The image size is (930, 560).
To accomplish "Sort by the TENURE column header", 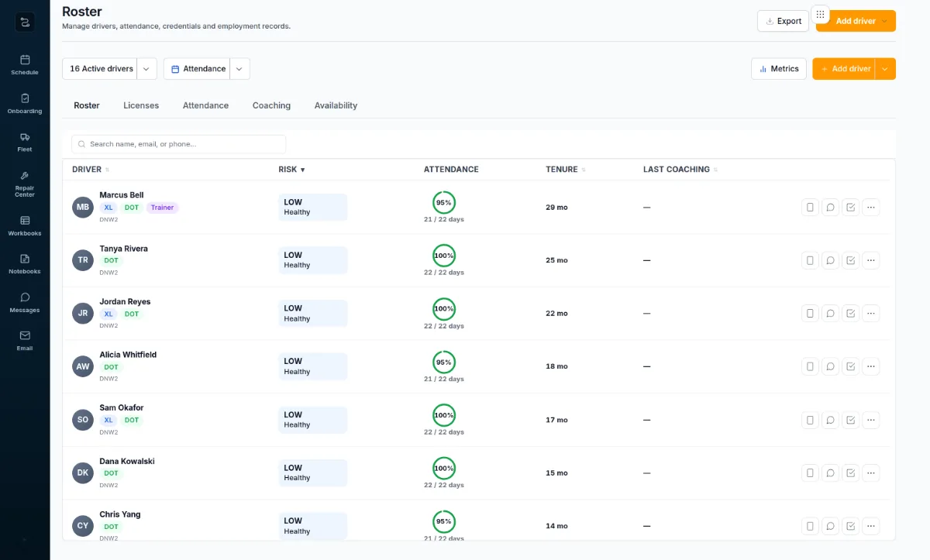I will pyautogui.click(x=566, y=170).
